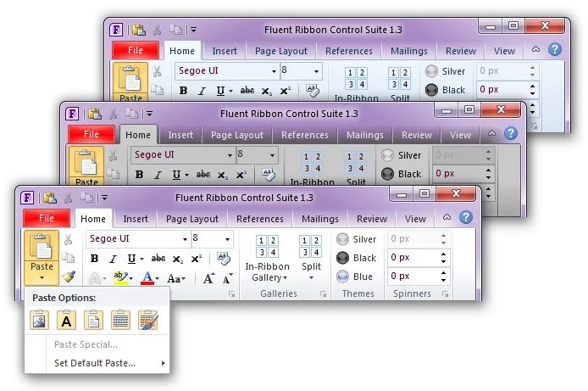Viewport: 588px width, 391px height.
Task: Open Change Case Aa dropdown
Action: pyautogui.click(x=176, y=278)
